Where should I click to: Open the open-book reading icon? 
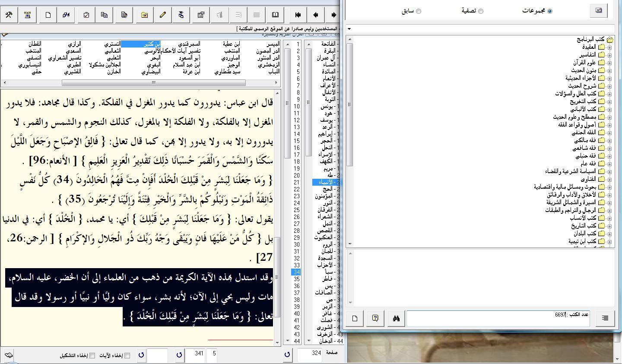tap(275, 15)
